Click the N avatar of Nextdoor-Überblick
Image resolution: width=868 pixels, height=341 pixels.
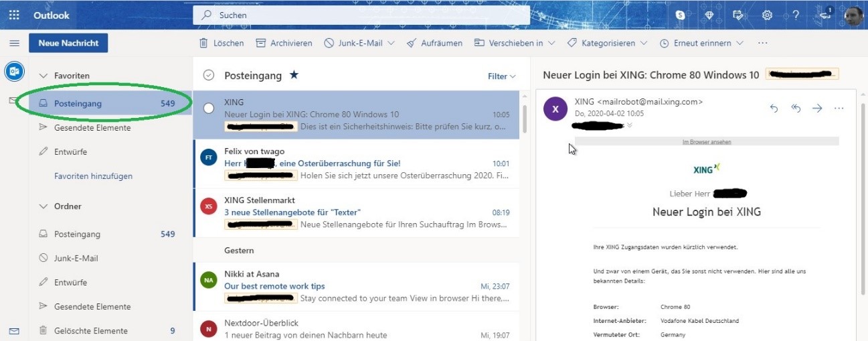[209, 329]
